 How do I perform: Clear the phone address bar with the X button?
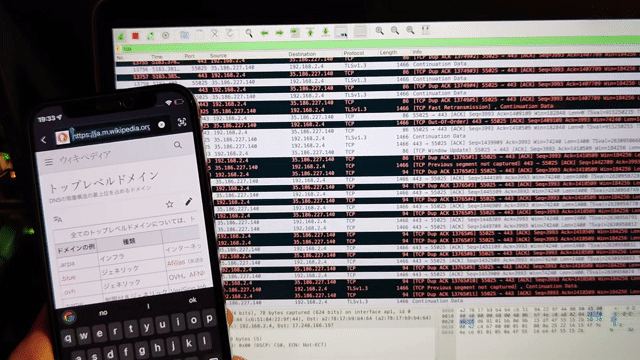[162, 124]
